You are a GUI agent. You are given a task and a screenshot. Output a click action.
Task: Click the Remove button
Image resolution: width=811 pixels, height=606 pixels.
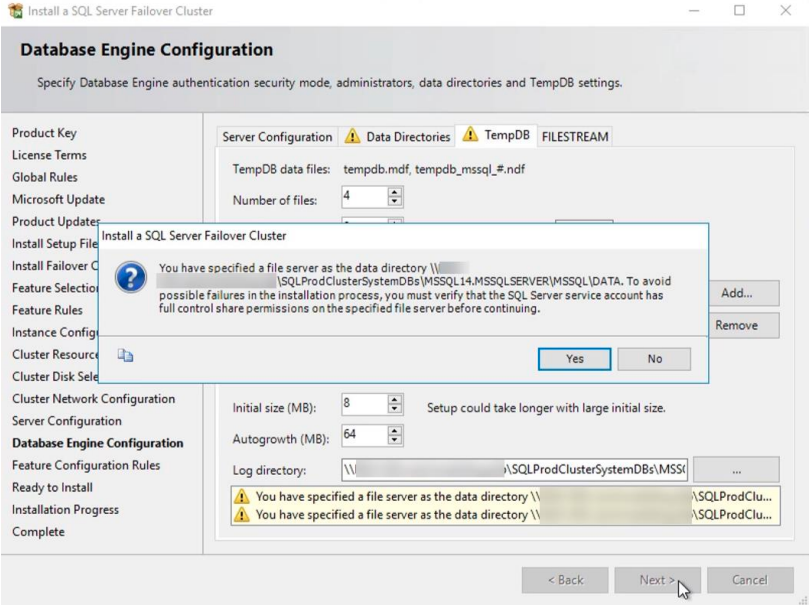(743, 325)
